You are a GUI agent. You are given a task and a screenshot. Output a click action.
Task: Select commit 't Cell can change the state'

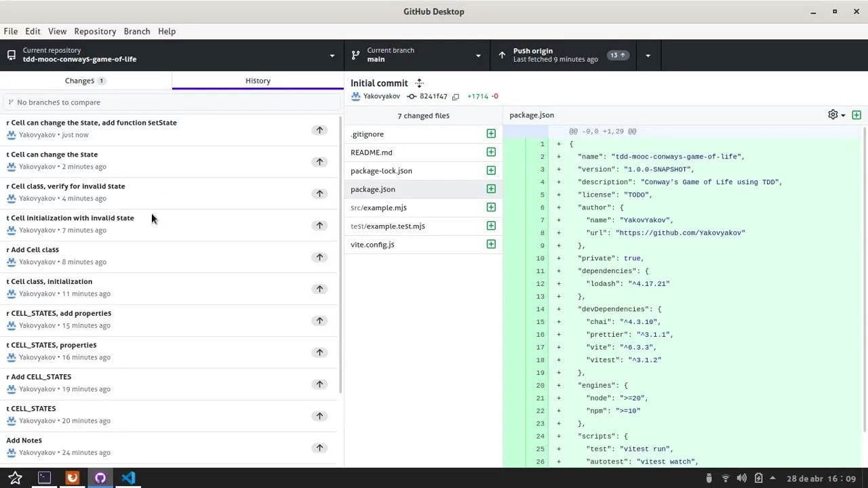[x=168, y=161]
